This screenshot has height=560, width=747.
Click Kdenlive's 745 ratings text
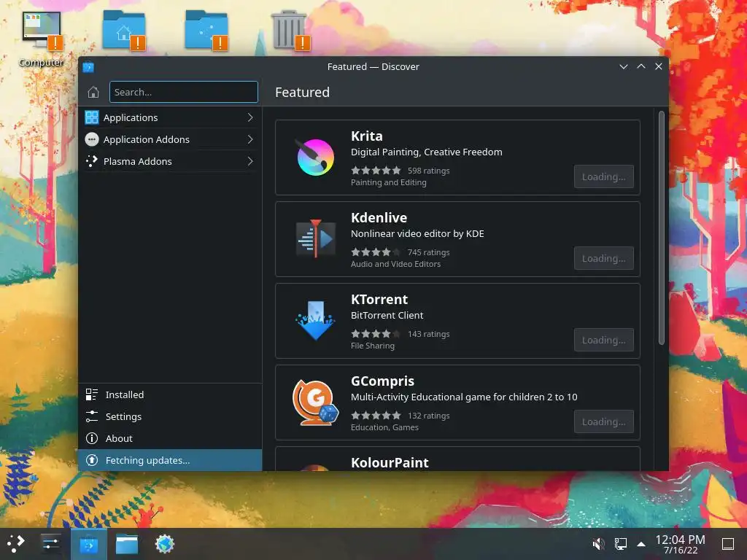click(428, 252)
